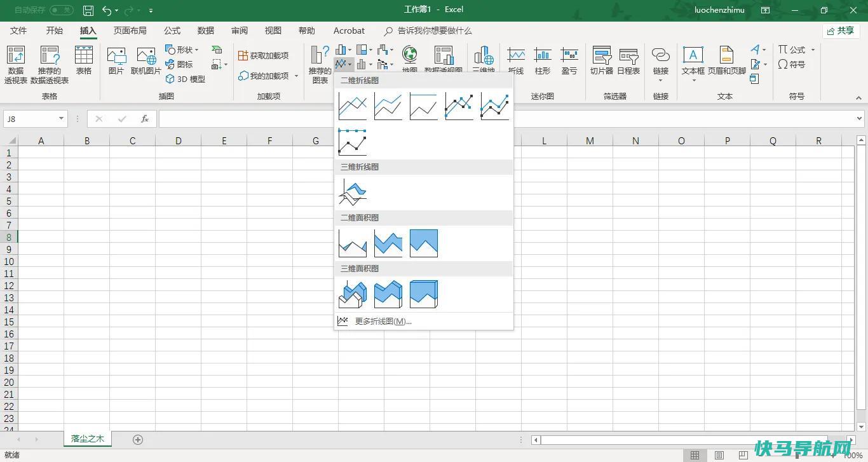Insert a Win/Loss sparkline (盈亏)
This screenshot has height=462, width=868.
pyautogui.click(x=569, y=61)
